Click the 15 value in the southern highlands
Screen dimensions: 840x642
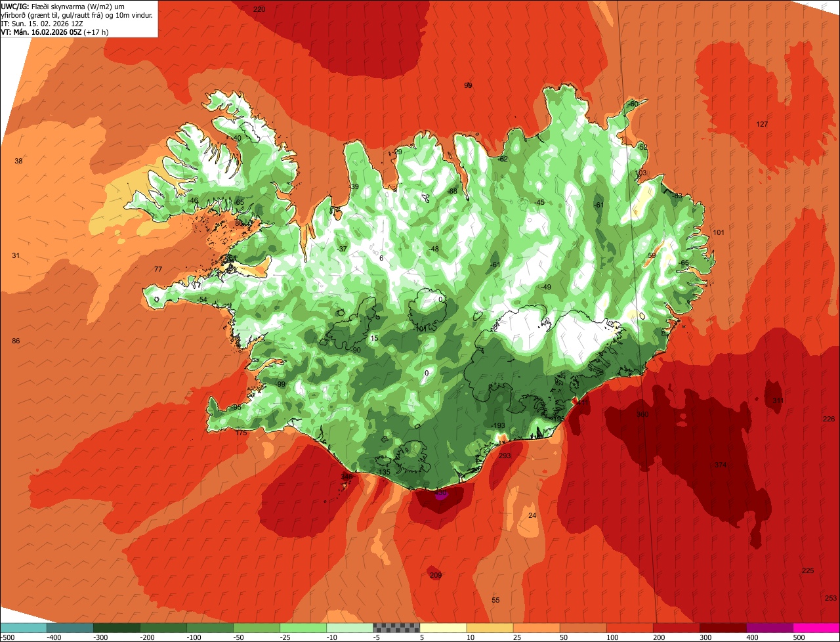point(374,339)
